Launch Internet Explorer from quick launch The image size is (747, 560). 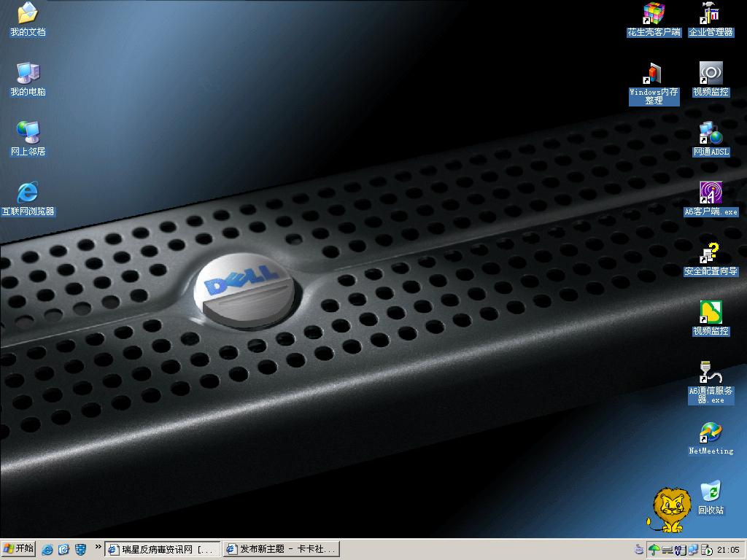tap(47, 550)
